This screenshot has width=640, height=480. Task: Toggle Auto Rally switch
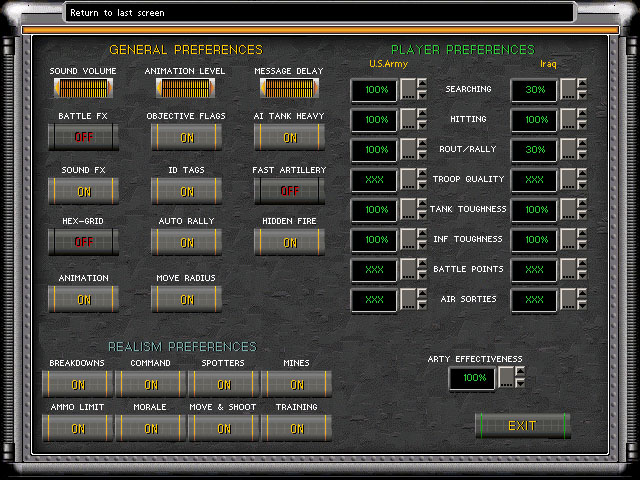(x=187, y=242)
